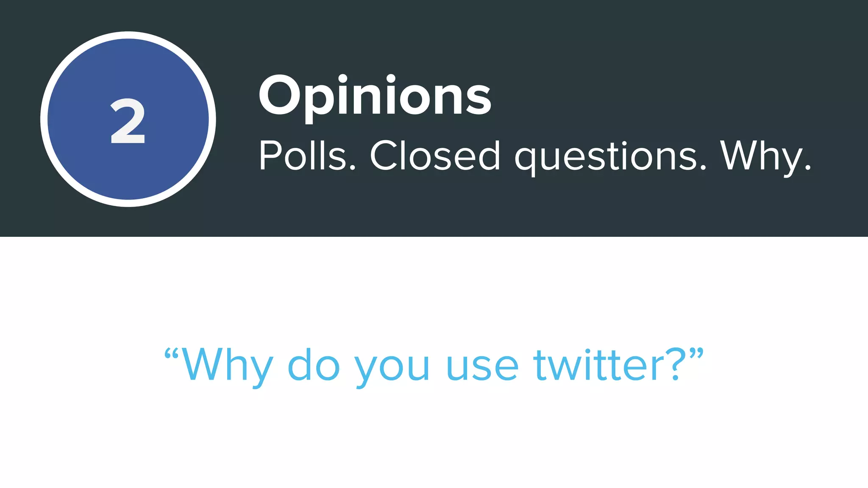Click the word "Polls." in the subtitle
This screenshot has height=488, width=868.
pos(307,156)
